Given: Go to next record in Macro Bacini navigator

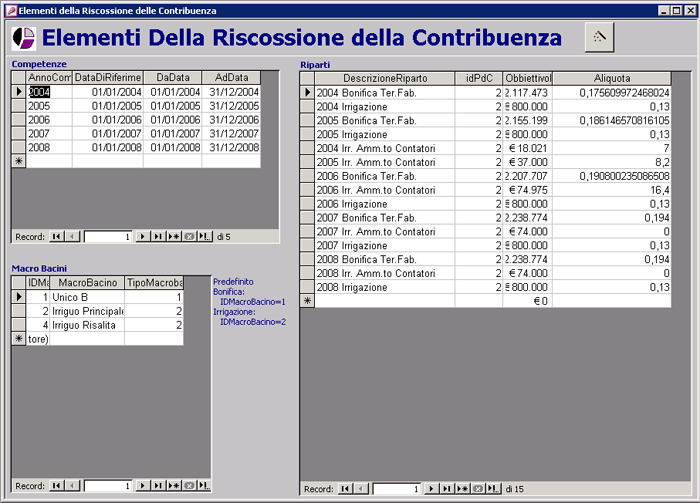Looking at the screenshot, I should (x=143, y=485).
